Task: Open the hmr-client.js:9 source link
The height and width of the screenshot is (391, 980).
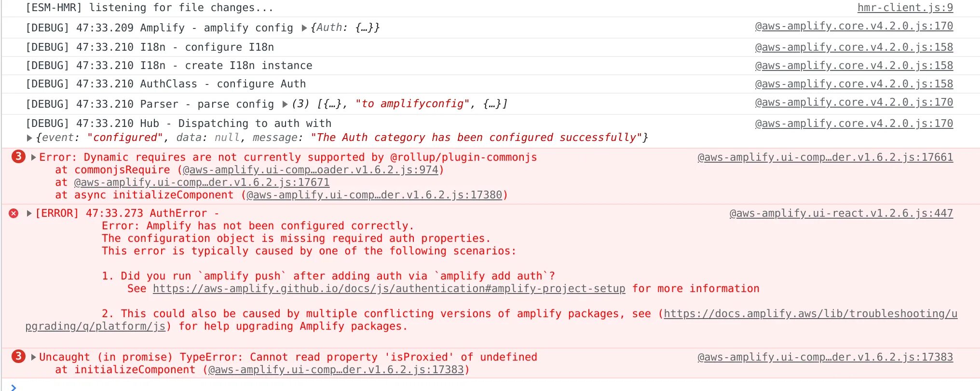Action: (905, 8)
